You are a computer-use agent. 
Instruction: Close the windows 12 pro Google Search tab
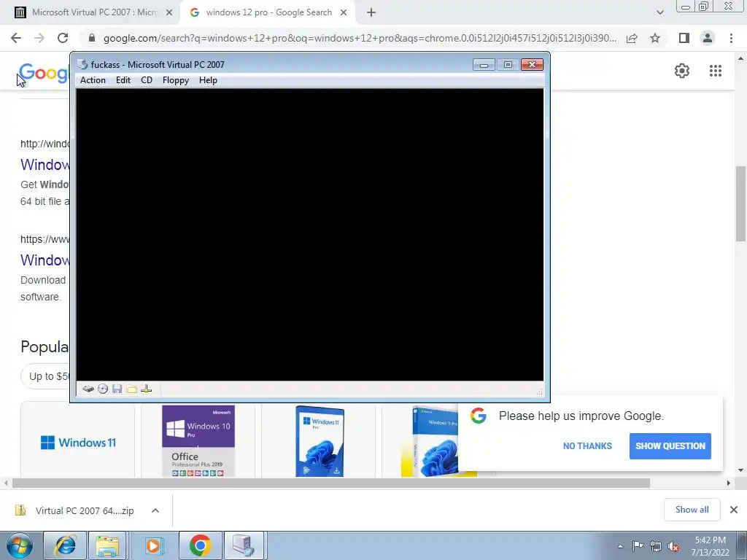(344, 13)
